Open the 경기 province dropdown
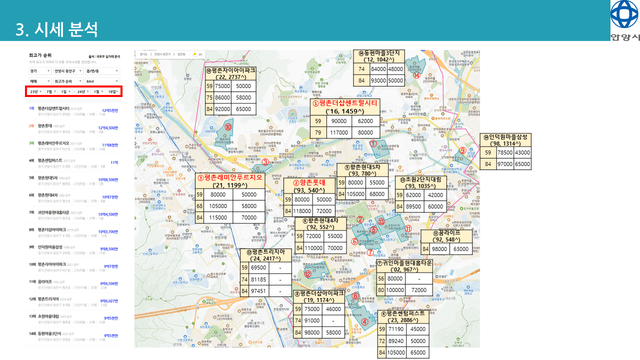Image resolution: width=640 pixels, height=360 pixels. tap(40, 71)
